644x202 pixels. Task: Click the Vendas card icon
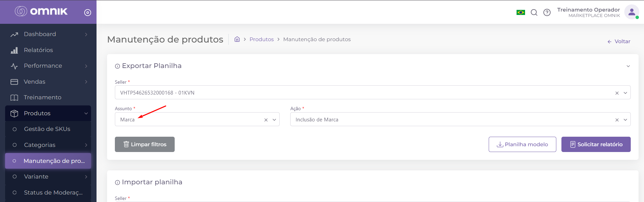(14, 82)
